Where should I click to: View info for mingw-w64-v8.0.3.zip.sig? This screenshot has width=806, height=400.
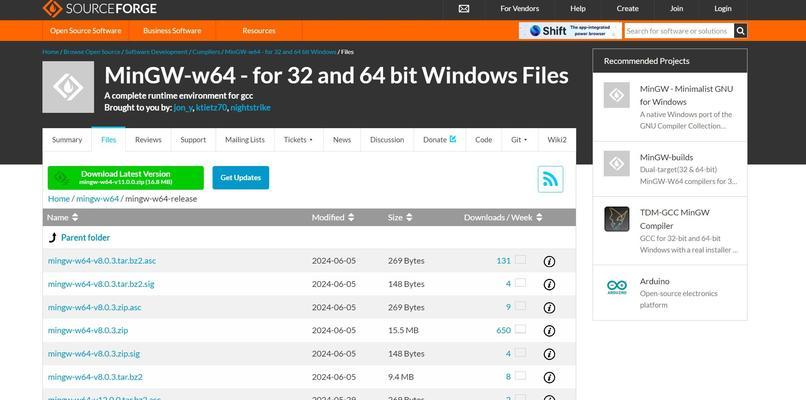pyautogui.click(x=549, y=354)
